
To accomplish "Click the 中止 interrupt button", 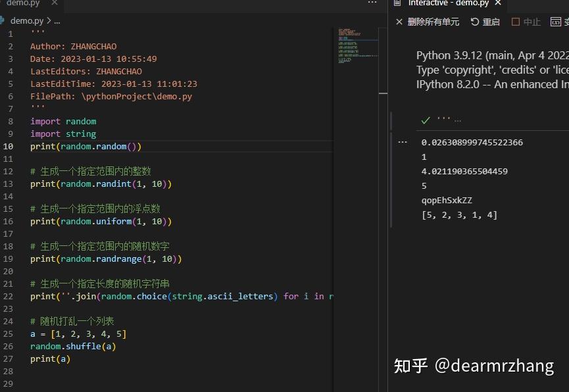I will (526, 22).
